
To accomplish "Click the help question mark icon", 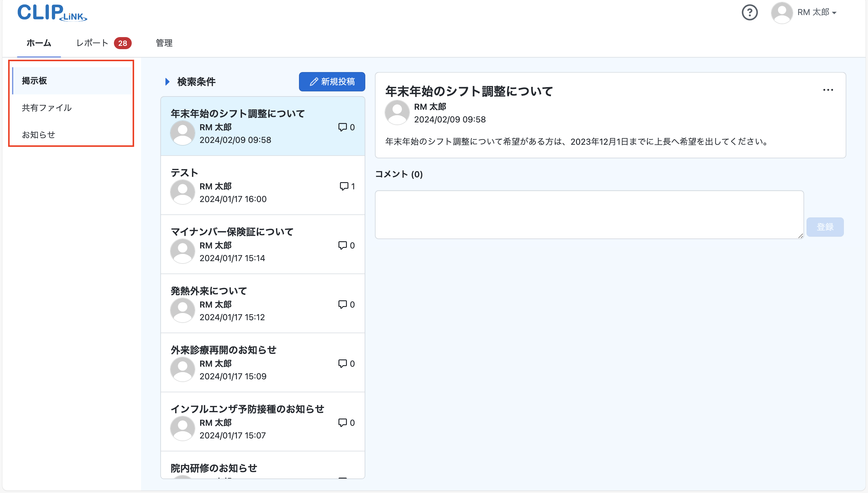I will point(750,13).
